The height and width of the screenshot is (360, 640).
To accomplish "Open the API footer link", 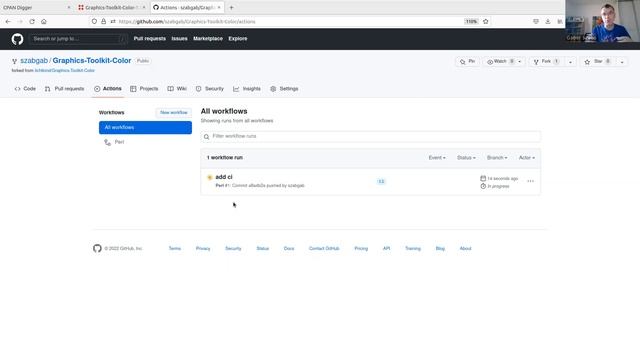I will pos(387,248).
